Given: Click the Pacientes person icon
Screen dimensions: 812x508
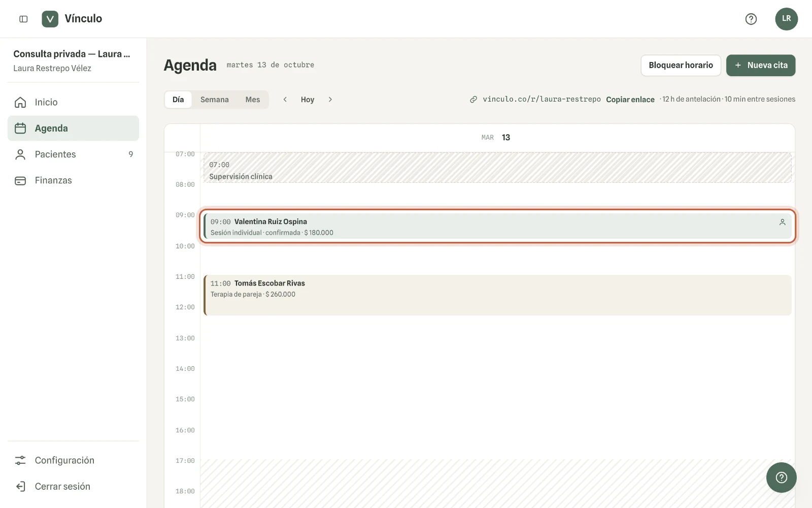Looking at the screenshot, I should (20, 154).
